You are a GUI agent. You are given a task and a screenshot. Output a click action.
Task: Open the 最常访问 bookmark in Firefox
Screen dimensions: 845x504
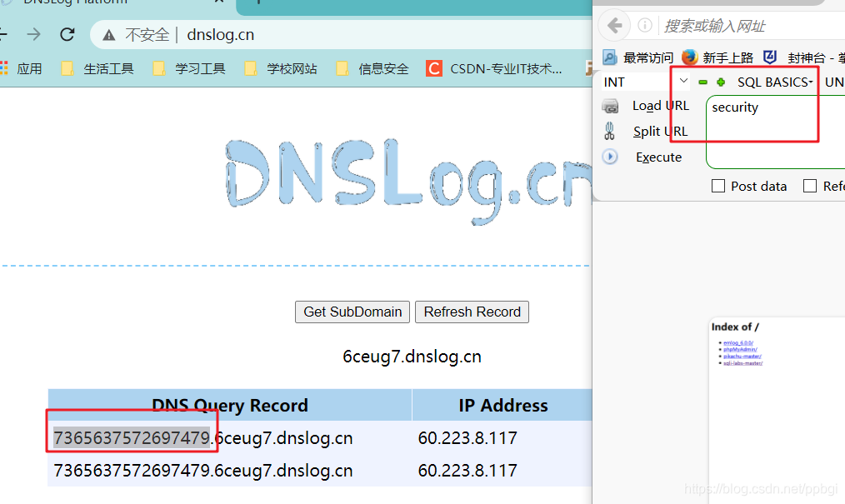(x=638, y=57)
